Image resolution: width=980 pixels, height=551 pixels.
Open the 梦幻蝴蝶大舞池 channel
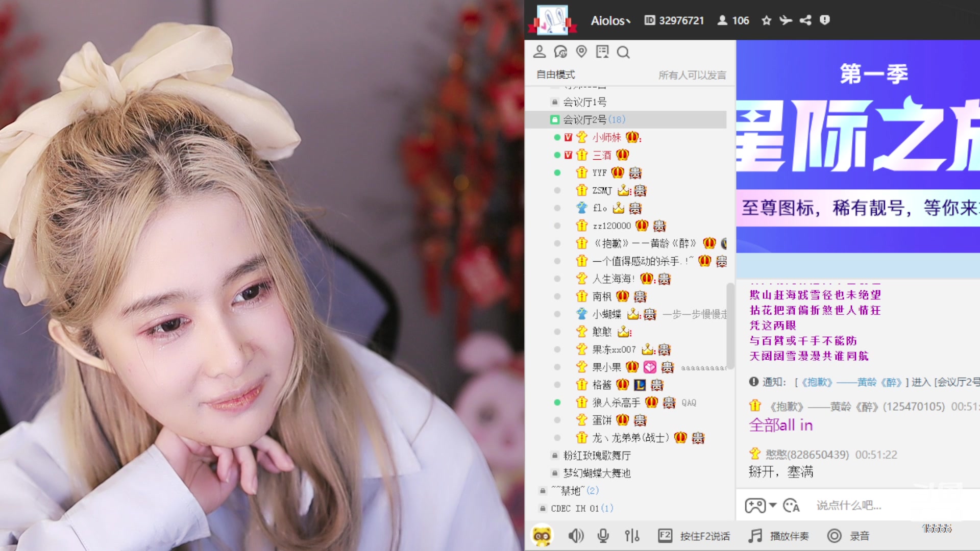(597, 473)
